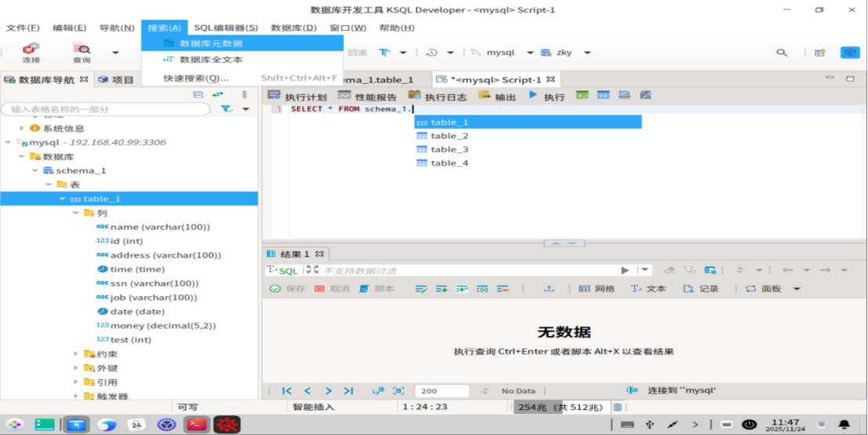The width and height of the screenshot is (868, 435).
Task: Go to the first results page
Action: tap(287, 390)
